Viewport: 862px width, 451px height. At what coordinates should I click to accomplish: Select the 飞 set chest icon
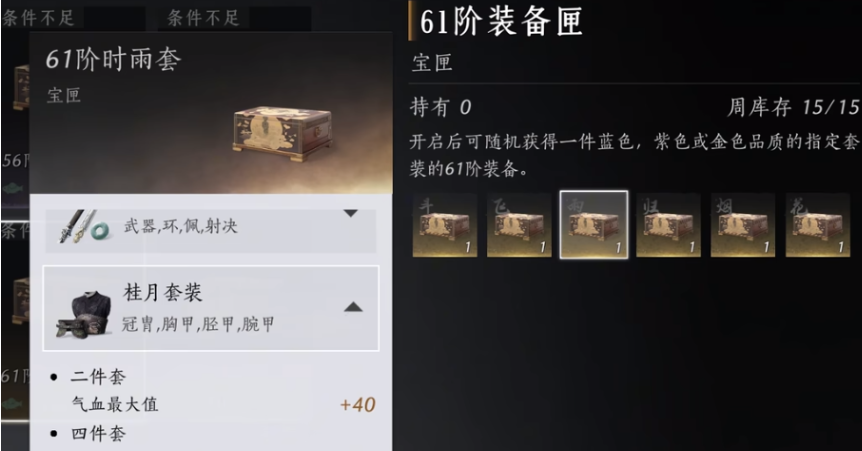click(519, 225)
